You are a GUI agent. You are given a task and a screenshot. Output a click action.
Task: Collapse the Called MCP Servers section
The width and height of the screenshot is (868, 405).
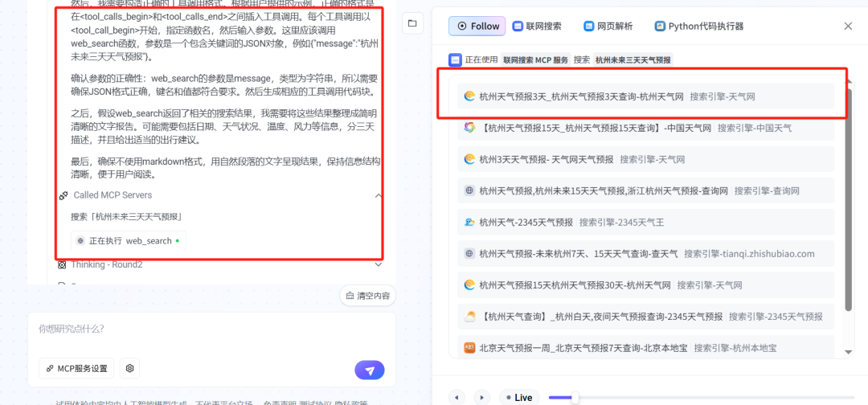click(379, 195)
